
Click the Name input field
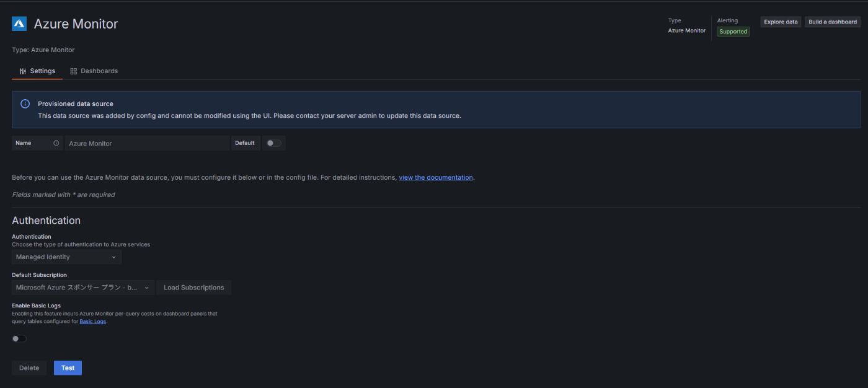point(147,143)
